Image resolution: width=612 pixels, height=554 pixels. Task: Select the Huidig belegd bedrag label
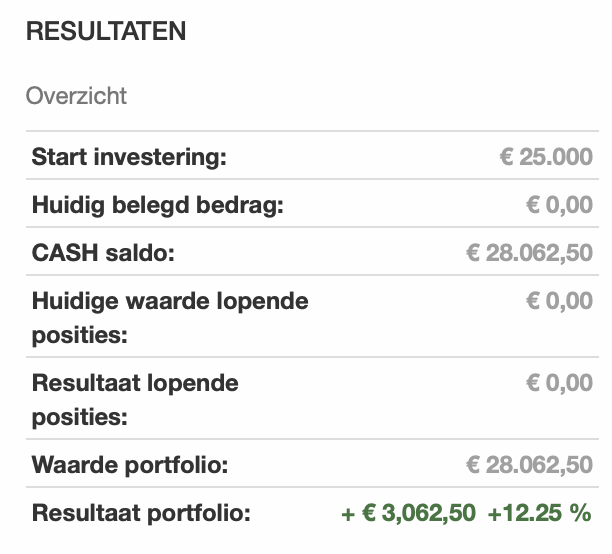click(x=158, y=205)
